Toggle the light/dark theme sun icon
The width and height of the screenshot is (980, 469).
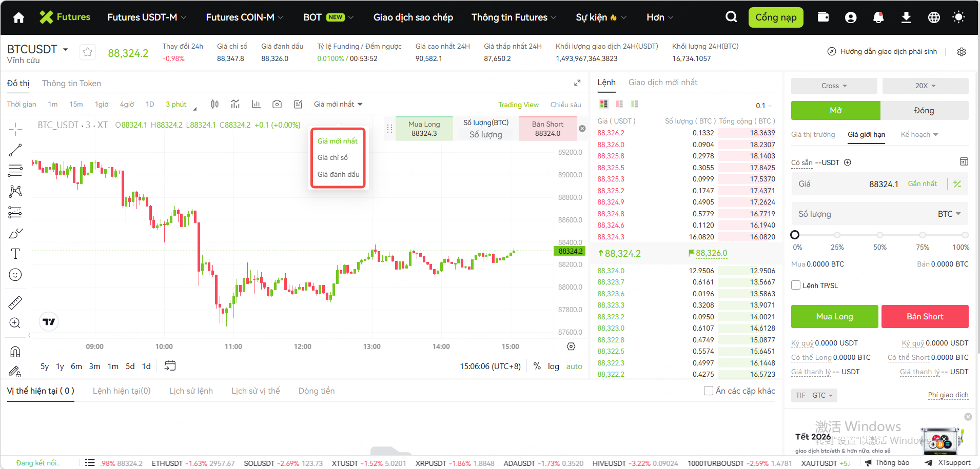point(958,17)
